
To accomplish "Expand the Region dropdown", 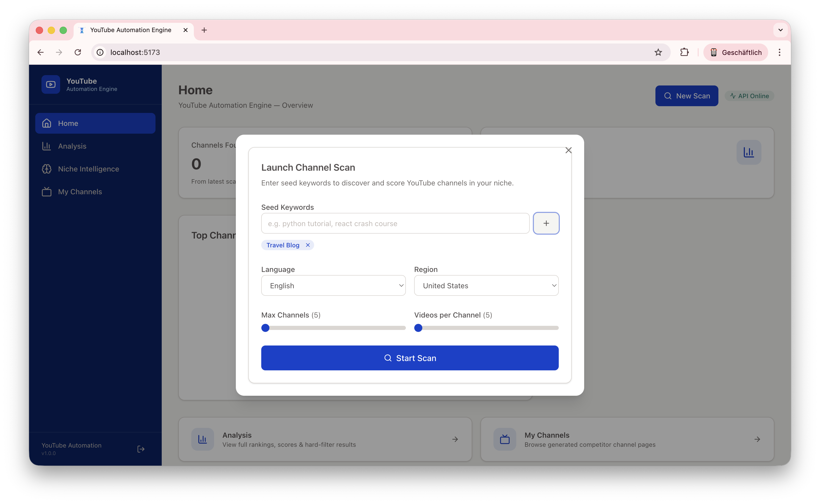I will pyautogui.click(x=486, y=286).
